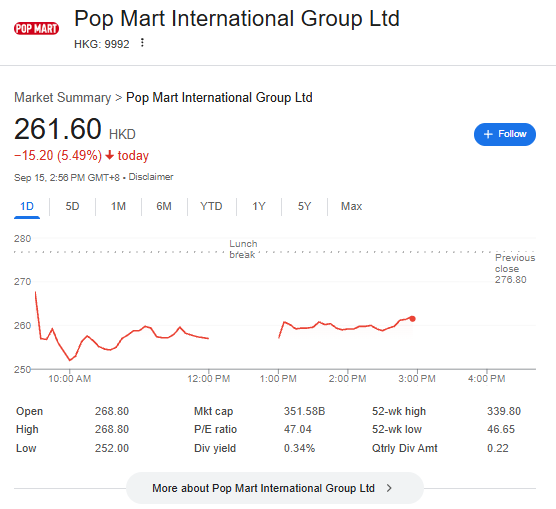Follow Pop Mart stock with Follow button
Image resolution: width=556 pixels, height=509 pixels.
click(505, 134)
